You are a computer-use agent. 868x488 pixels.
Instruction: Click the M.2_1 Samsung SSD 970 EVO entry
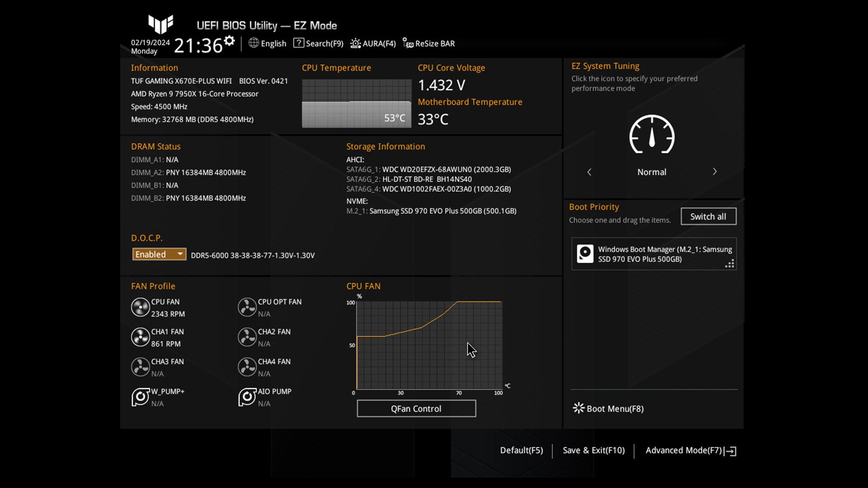click(x=431, y=211)
